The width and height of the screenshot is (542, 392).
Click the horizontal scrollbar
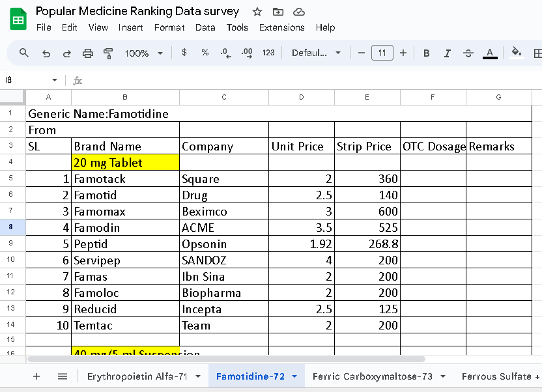click(226, 359)
